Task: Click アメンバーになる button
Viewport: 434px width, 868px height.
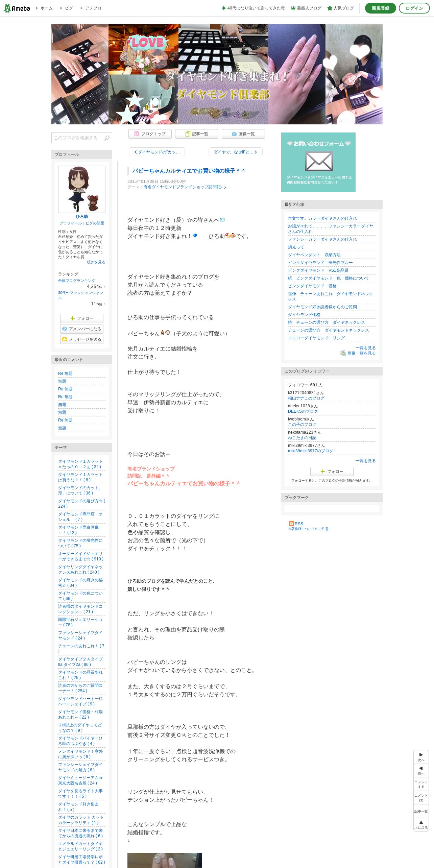Action: (x=82, y=329)
